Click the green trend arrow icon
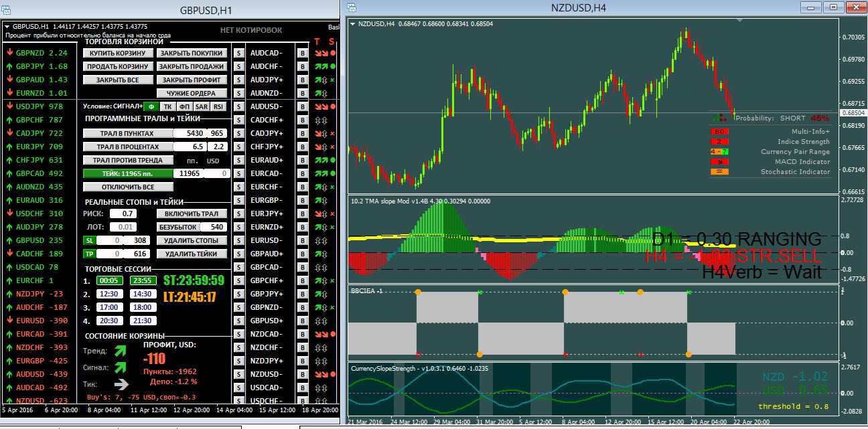The image size is (868, 429). pos(121,350)
